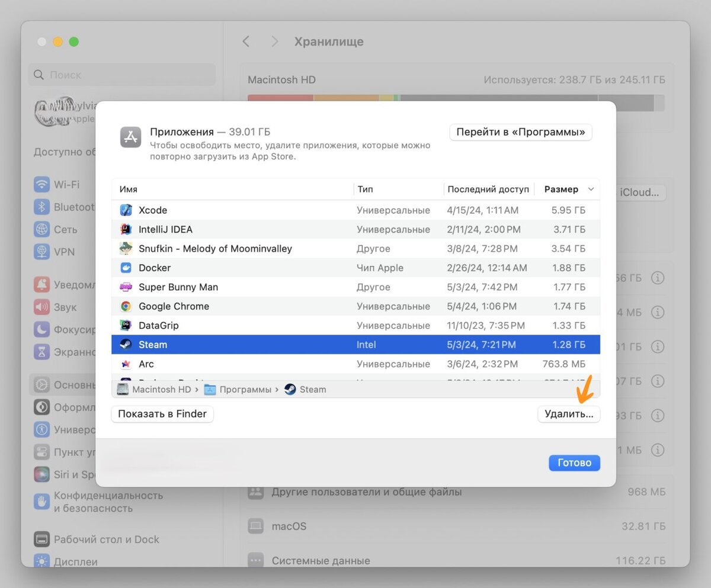
Task: Click Arc size 763.8 МБ
Action: click(x=564, y=364)
